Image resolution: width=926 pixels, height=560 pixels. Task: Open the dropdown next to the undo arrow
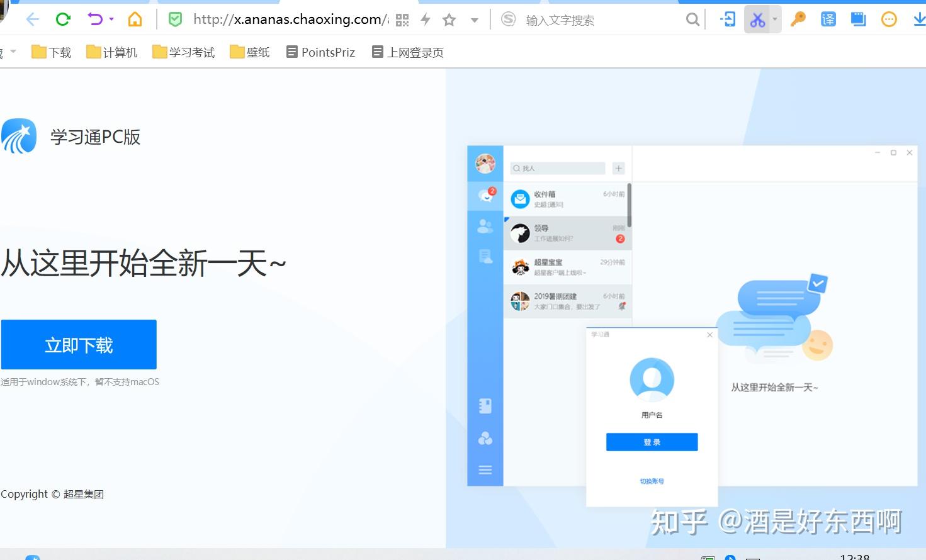tap(111, 20)
